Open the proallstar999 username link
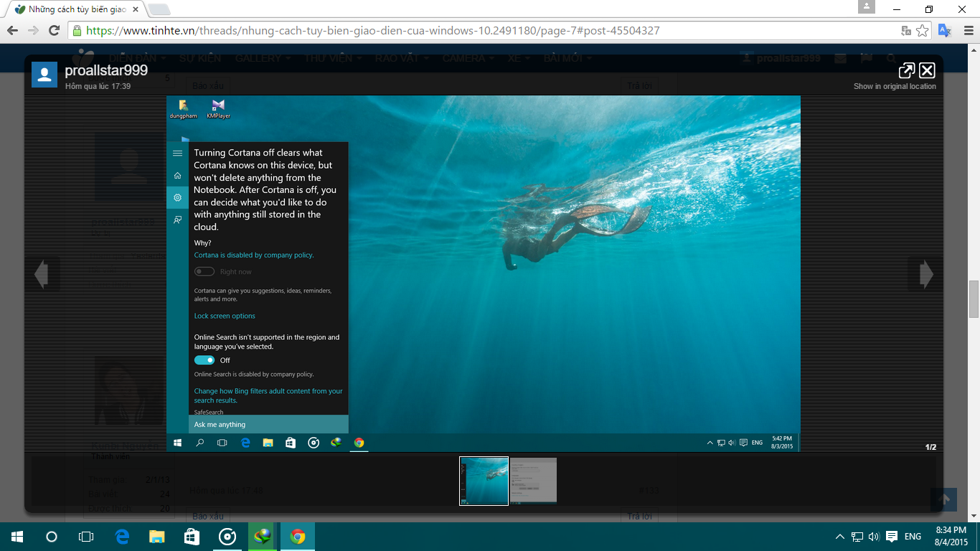 [106, 70]
